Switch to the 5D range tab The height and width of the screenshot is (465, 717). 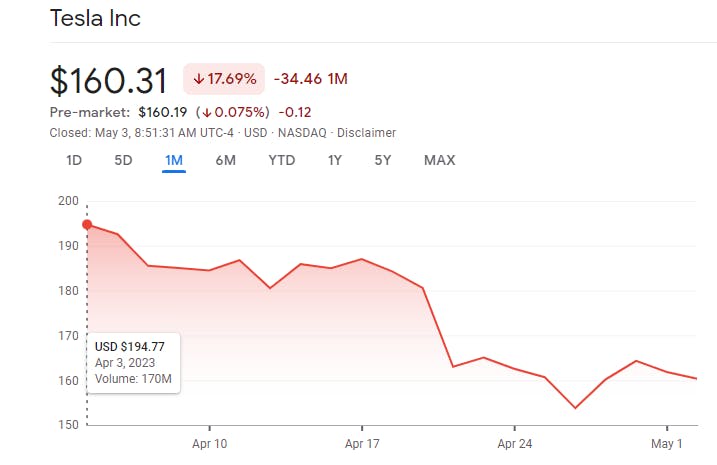click(123, 160)
